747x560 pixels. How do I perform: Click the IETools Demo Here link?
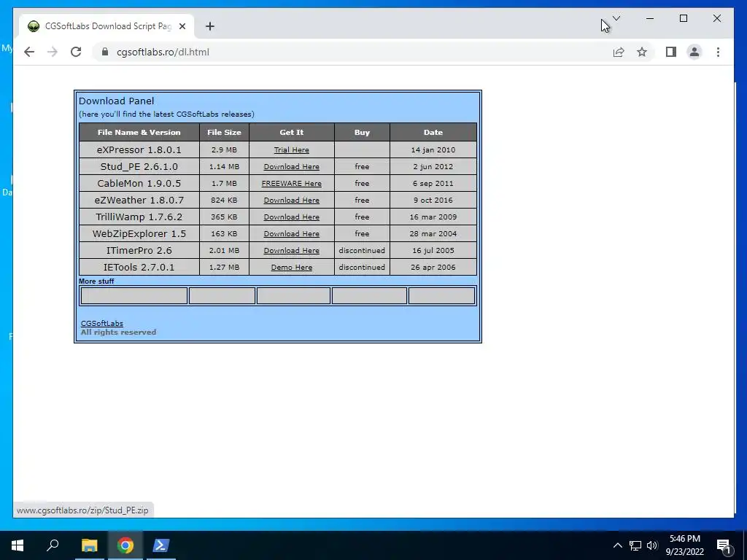click(x=292, y=267)
